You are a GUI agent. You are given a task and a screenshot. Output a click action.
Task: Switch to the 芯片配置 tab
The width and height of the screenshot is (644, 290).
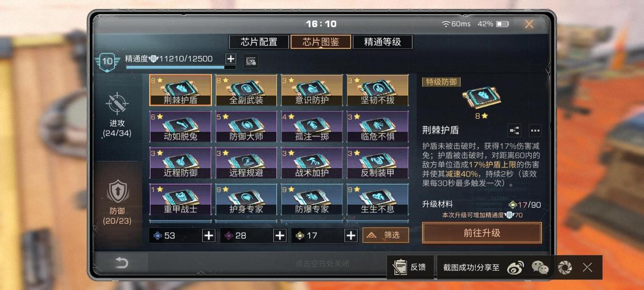259,42
